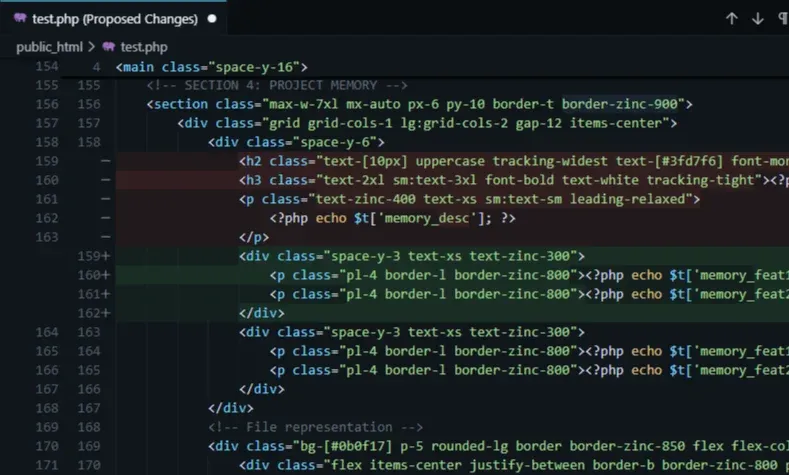Click font-bold in the h3 line

(519, 180)
